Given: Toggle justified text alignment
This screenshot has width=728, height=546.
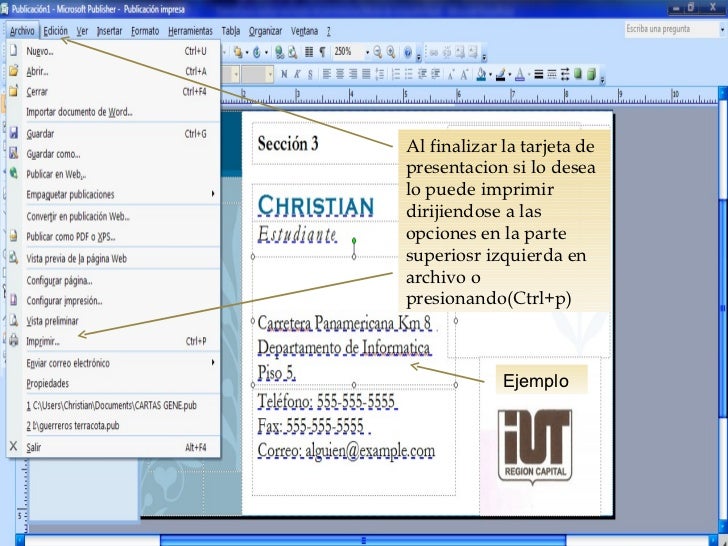Looking at the screenshot, I should 366,74.
